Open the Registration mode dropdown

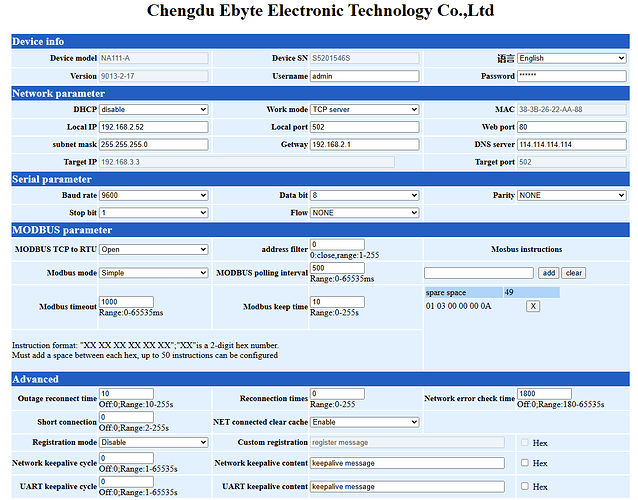click(x=153, y=441)
